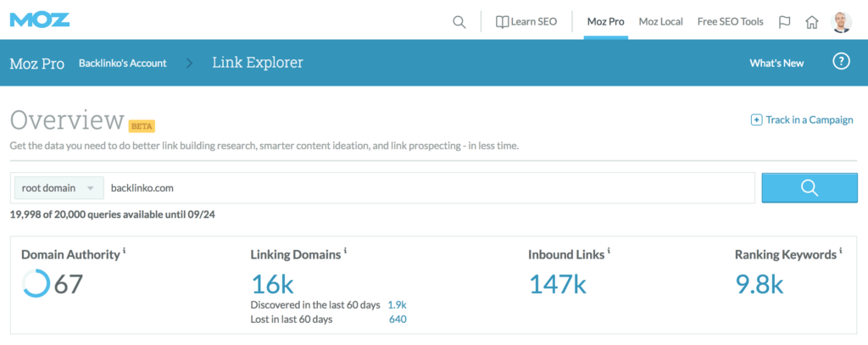868x345 pixels.
Task: Click the help question mark icon
Action: coord(841,62)
